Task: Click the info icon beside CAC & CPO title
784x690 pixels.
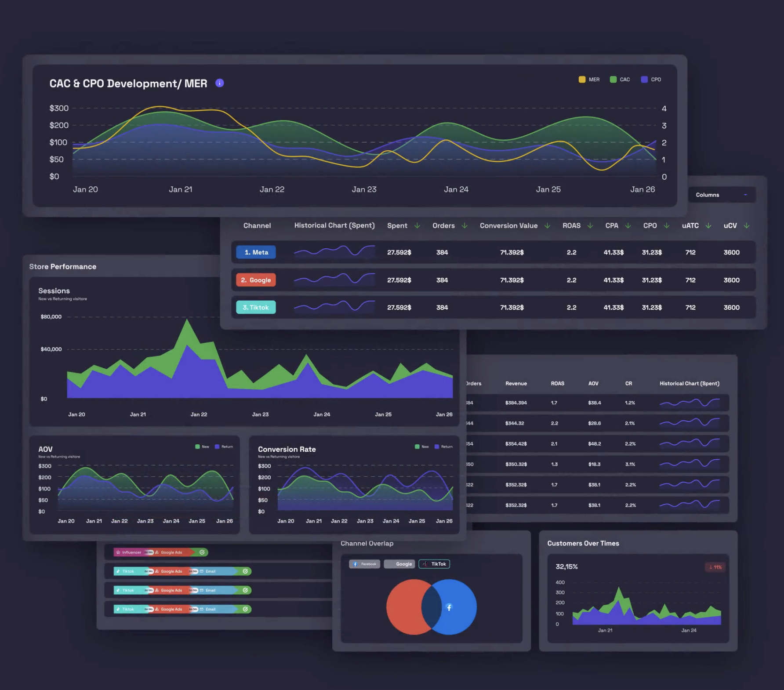Action: (220, 83)
